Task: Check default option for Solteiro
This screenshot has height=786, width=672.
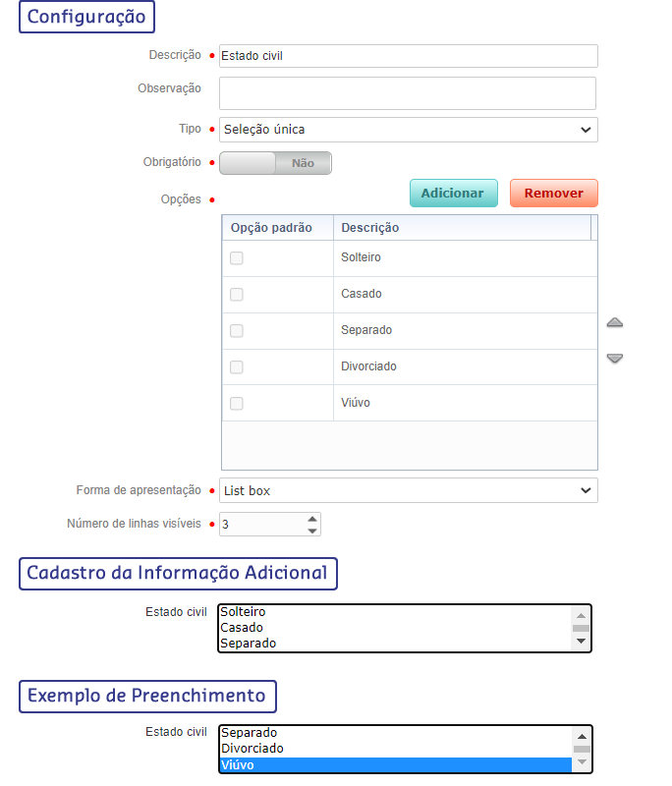Action: point(237,258)
